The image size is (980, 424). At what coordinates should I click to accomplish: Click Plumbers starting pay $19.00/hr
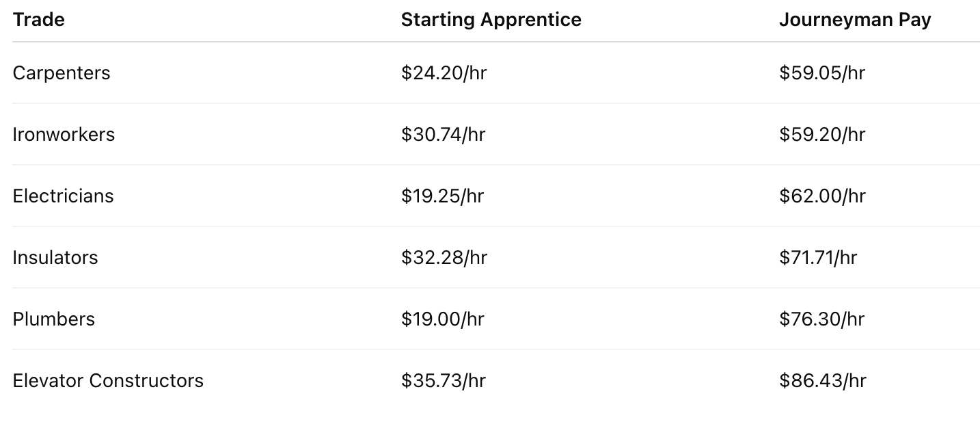point(442,319)
